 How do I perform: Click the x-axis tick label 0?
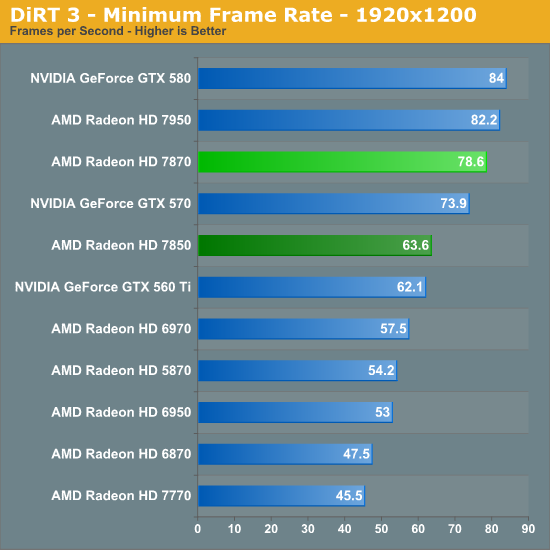pyautogui.click(x=198, y=529)
